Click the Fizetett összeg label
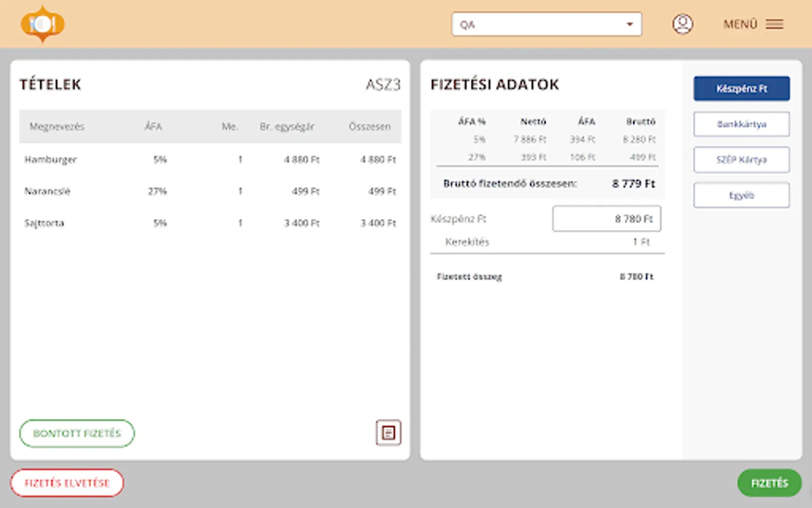Viewport: 812px width, 508px height. tap(469, 277)
